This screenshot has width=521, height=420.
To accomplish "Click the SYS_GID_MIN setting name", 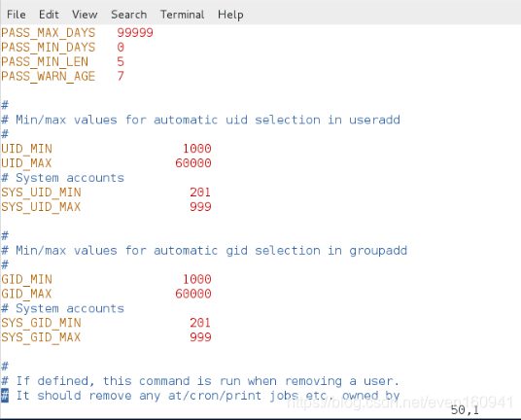I will click(x=41, y=324).
